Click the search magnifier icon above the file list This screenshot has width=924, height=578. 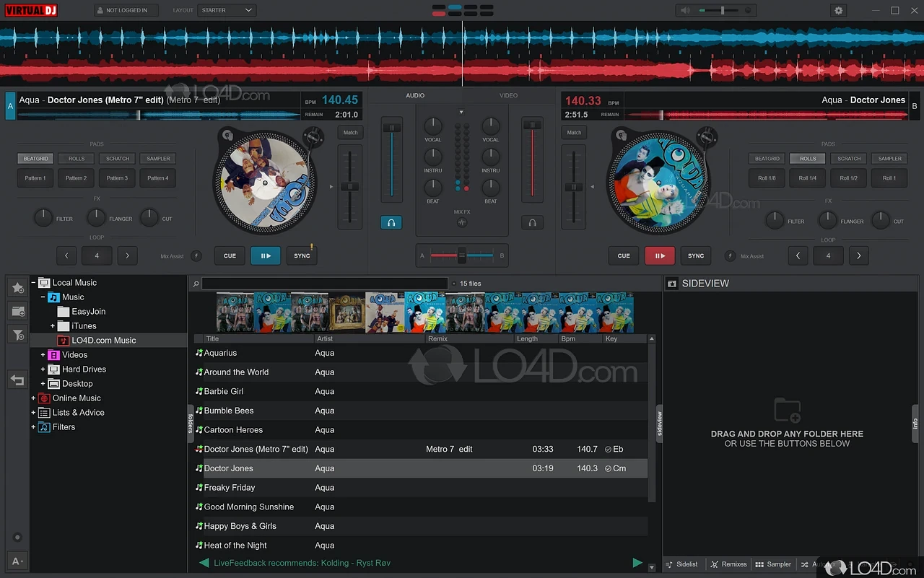coord(195,284)
